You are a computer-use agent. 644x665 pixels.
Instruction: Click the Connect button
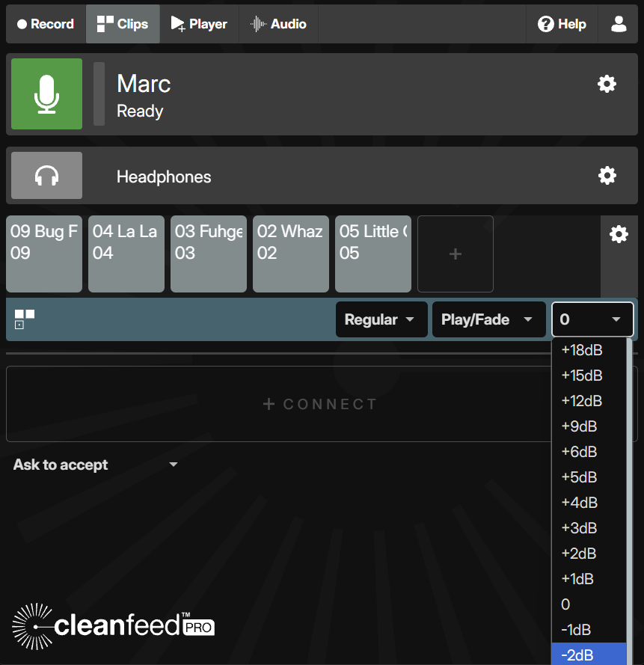point(320,404)
